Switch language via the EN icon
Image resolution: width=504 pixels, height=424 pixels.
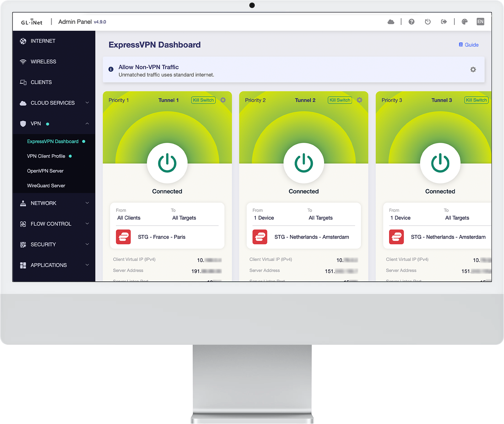(x=480, y=22)
